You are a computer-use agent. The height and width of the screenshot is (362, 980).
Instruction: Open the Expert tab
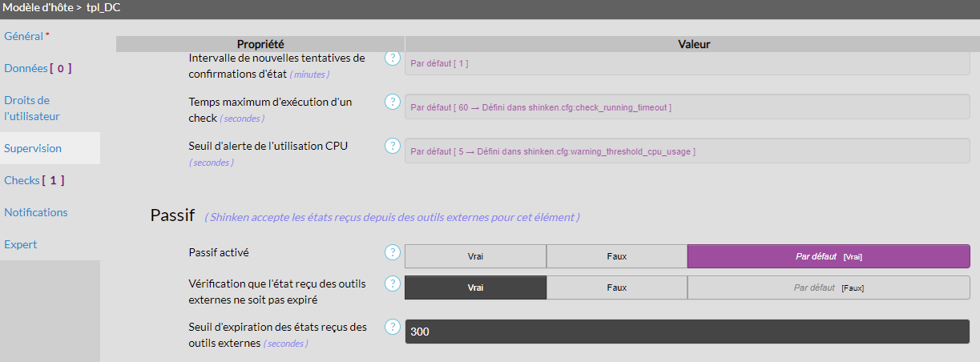coord(21,244)
